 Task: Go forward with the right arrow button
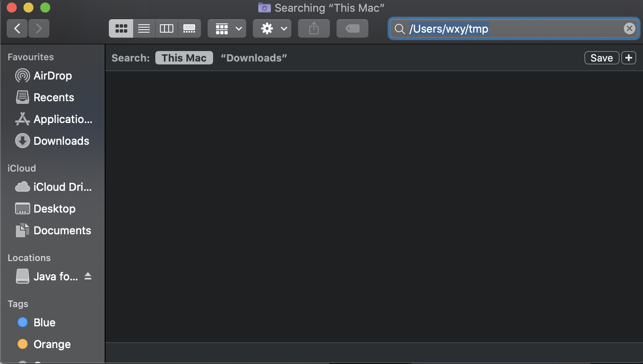pyautogui.click(x=39, y=28)
